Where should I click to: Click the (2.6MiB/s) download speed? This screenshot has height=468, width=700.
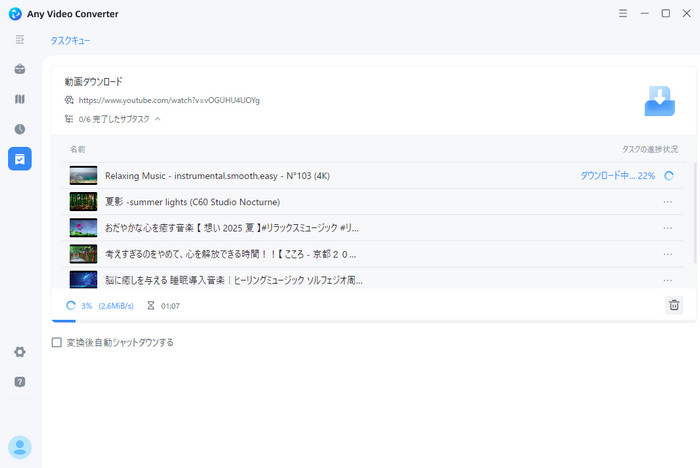coord(116,306)
